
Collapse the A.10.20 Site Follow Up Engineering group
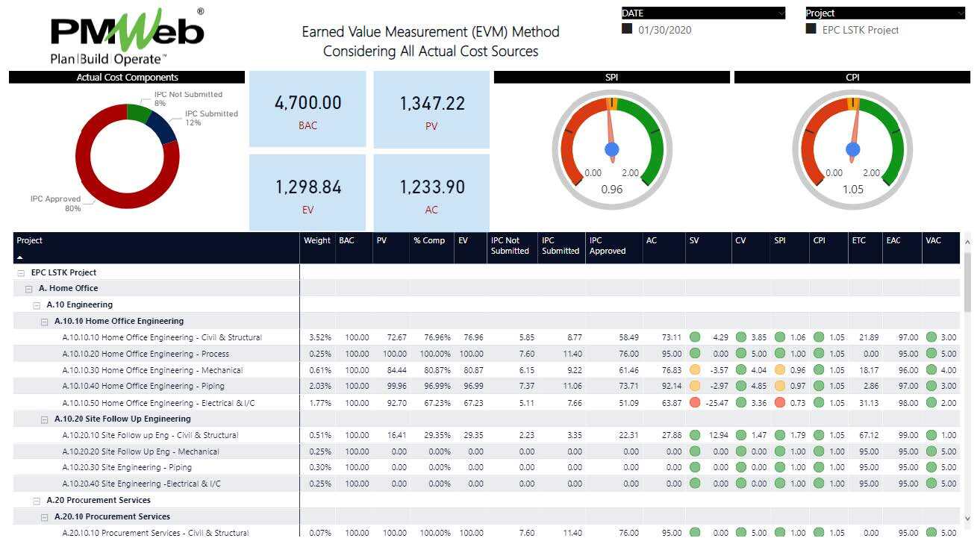pos(45,419)
